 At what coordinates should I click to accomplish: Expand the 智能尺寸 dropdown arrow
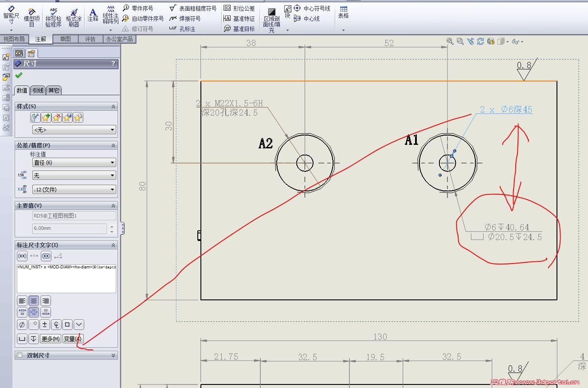point(11,30)
